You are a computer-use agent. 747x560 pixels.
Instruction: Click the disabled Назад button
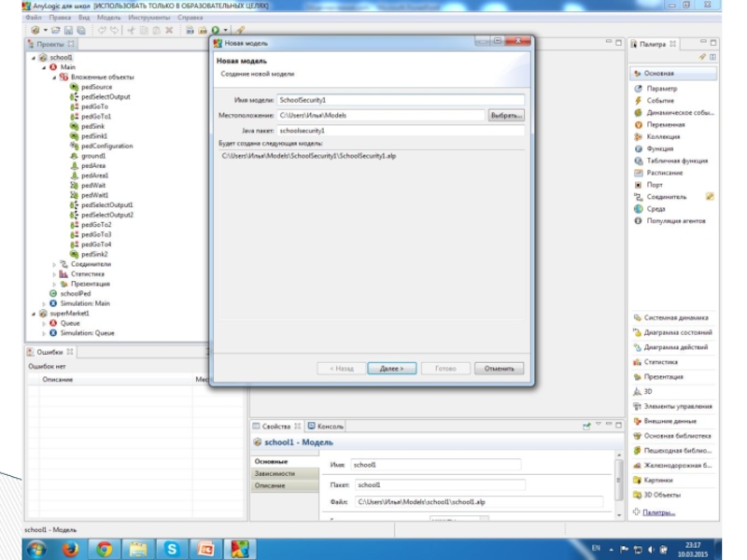click(341, 369)
